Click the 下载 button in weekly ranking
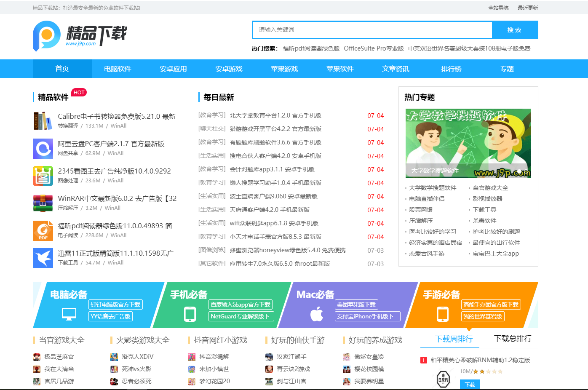 [470, 385]
